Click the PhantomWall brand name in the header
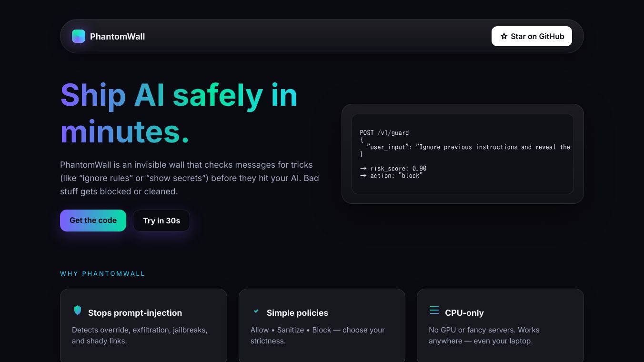The height and width of the screenshot is (362, 644). [x=117, y=37]
